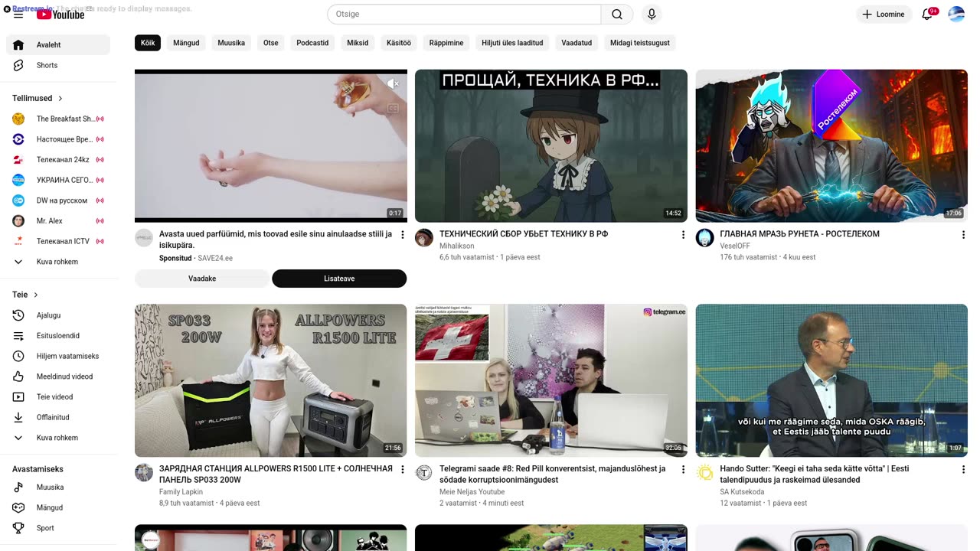This screenshot has width=980, height=551.
Task: Open Meie Neljas Youtube channel link
Action: tap(472, 492)
